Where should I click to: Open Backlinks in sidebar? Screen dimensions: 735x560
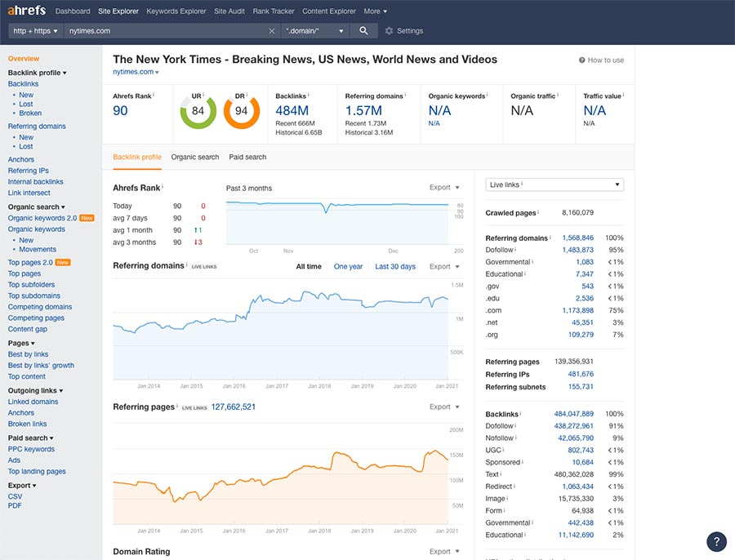[23, 84]
